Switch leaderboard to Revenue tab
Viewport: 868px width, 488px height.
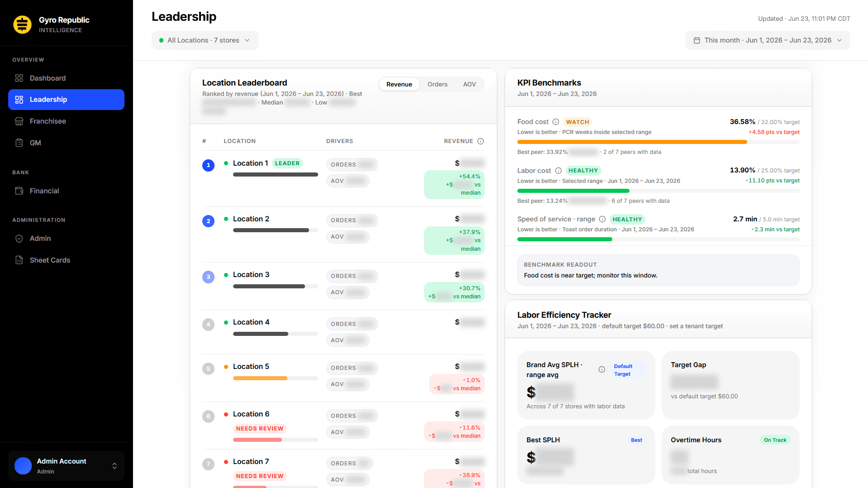point(399,84)
